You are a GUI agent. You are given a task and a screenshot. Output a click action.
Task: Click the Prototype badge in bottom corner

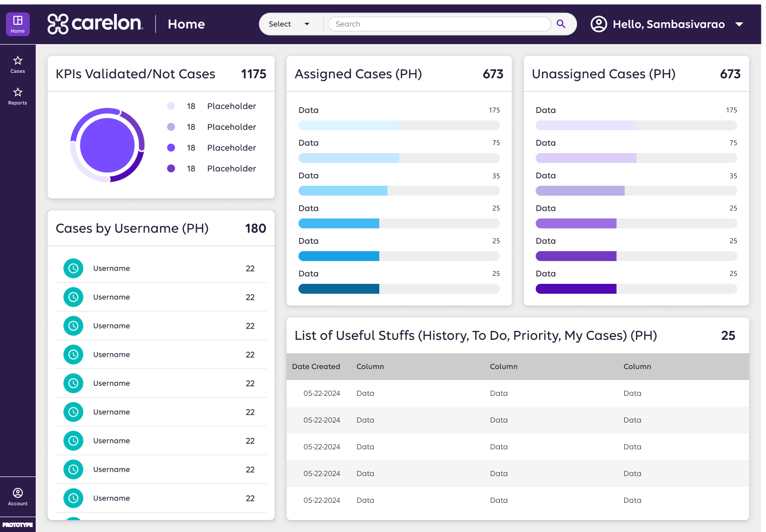pos(18,525)
